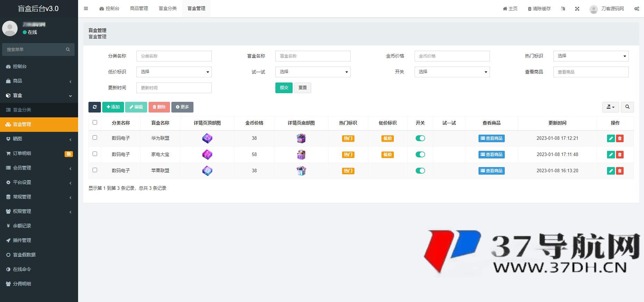Expand the 会员管理 sidebar menu
The image size is (644, 302).
38,168
